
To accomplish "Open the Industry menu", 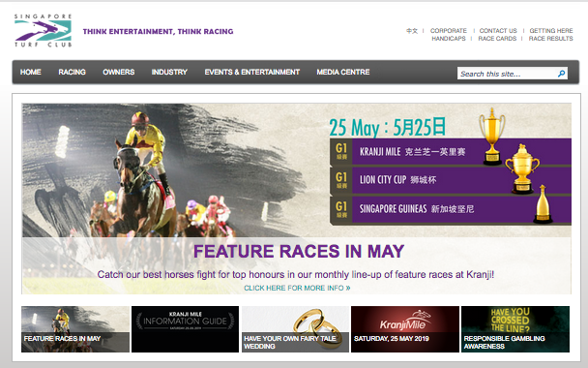I will [x=169, y=72].
